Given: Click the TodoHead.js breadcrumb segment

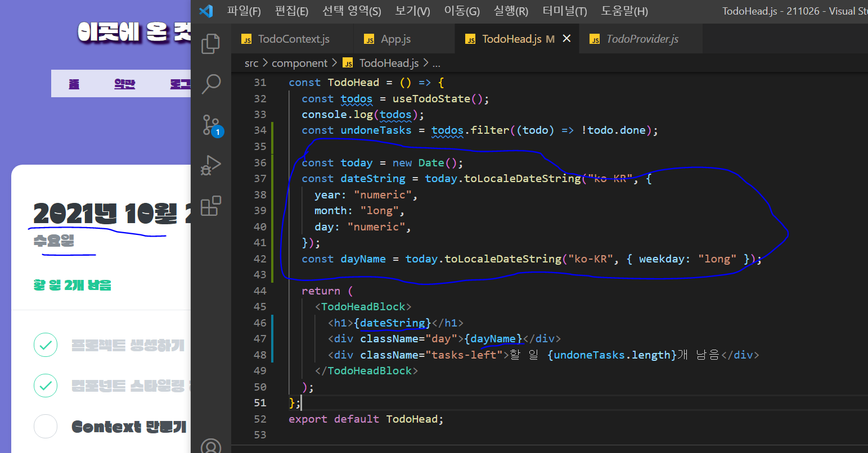Looking at the screenshot, I should click(x=389, y=63).
